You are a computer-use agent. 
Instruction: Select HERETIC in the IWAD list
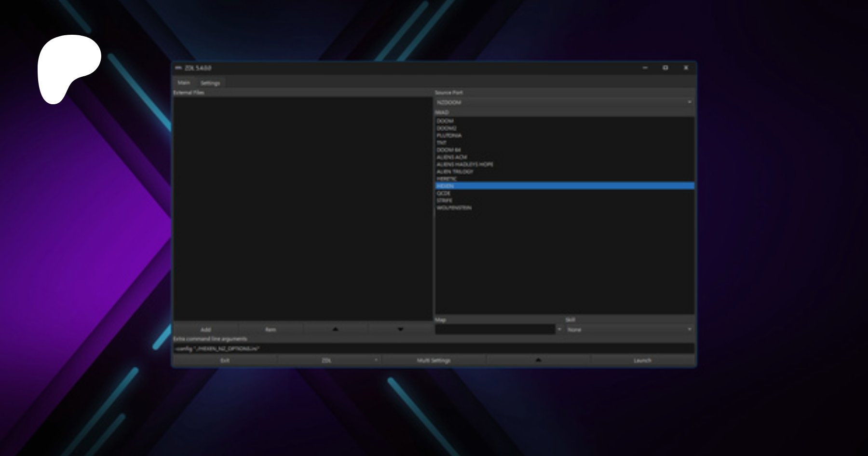[x=447, y=179]
